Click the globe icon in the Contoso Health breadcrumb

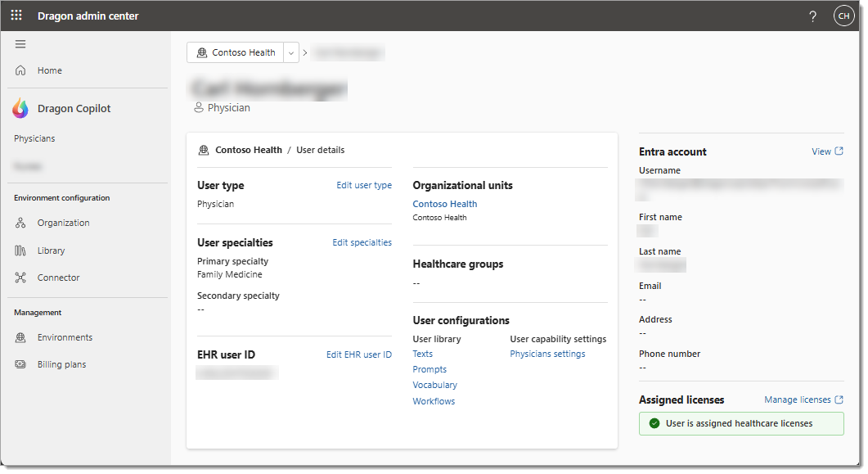(x=202, y=52)
